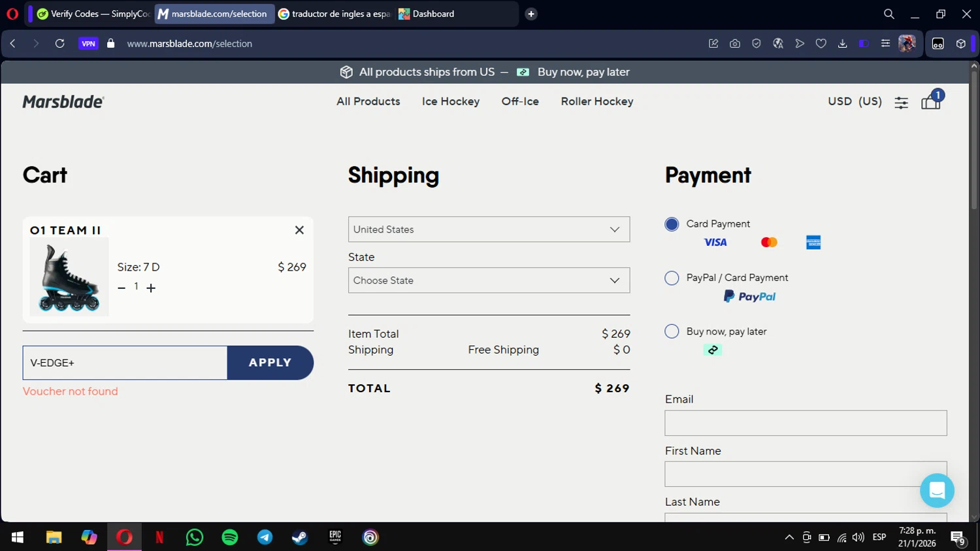Click the Mastercard logo

pos(769,242)
